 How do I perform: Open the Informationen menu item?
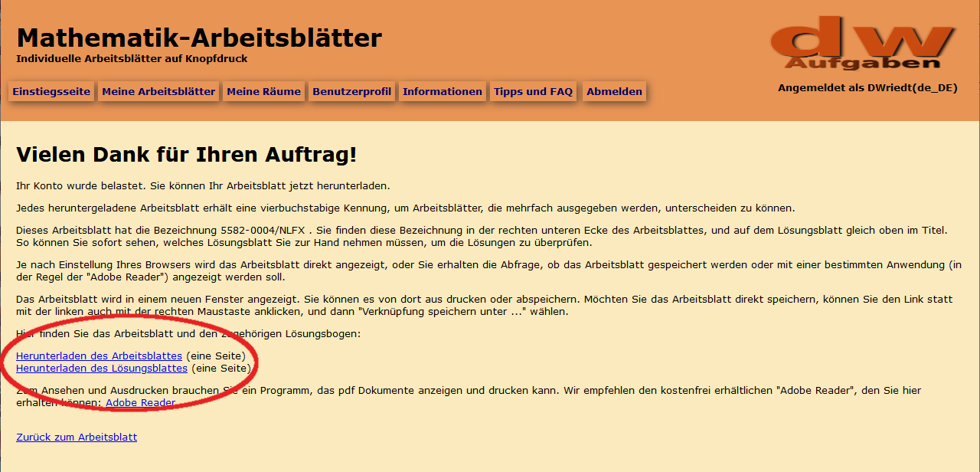tap(443, 91)
